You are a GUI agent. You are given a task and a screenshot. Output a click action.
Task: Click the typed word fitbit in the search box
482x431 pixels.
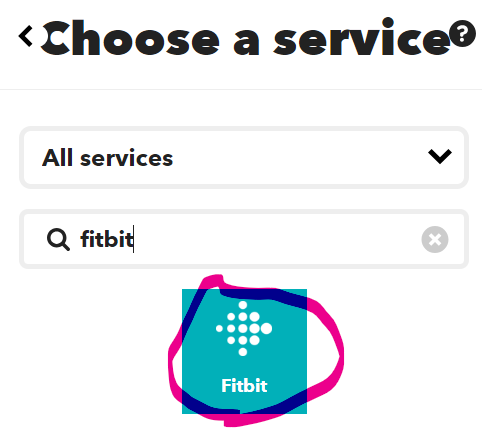click(107, 239)
